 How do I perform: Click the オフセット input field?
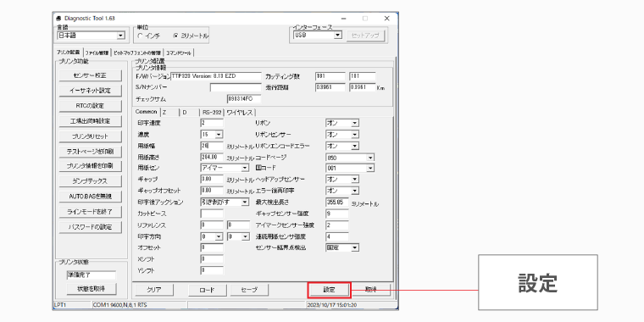(x=212, y=247)
